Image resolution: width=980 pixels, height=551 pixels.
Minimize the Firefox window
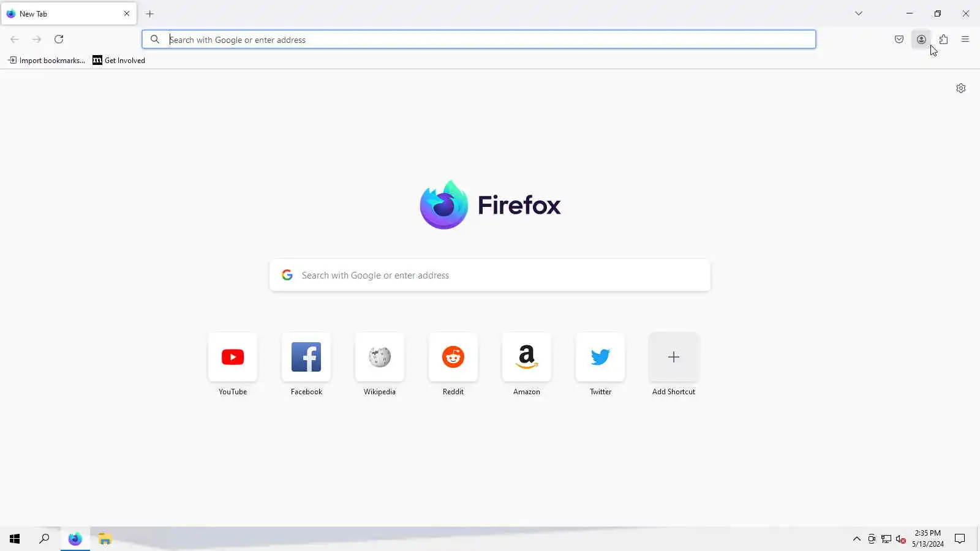click(910, 13)
